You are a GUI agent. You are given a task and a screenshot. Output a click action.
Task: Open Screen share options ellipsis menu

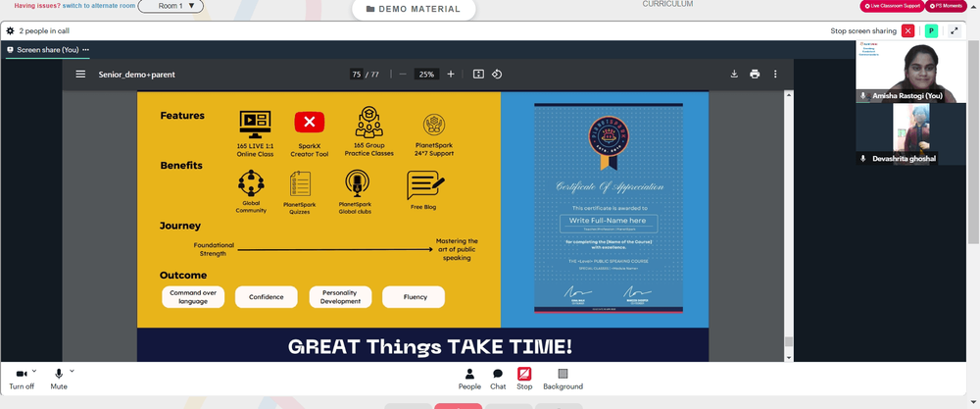click(85, 50)
